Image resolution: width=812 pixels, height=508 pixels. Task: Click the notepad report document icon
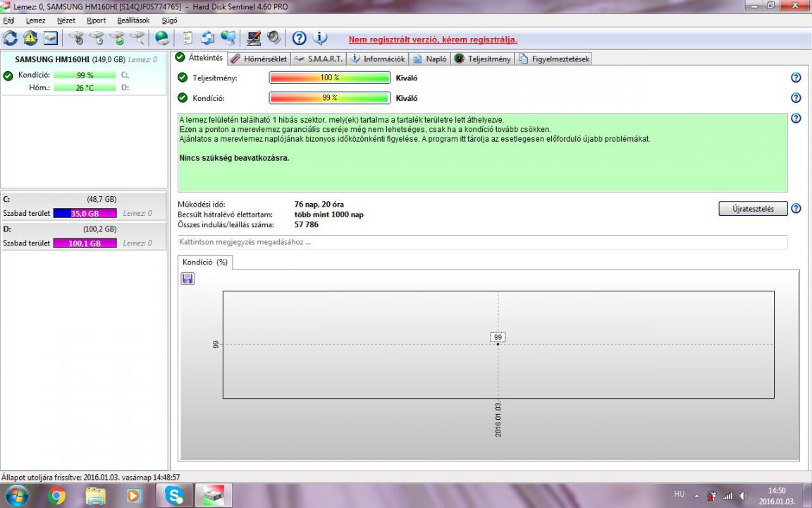[x=188, y=38]
